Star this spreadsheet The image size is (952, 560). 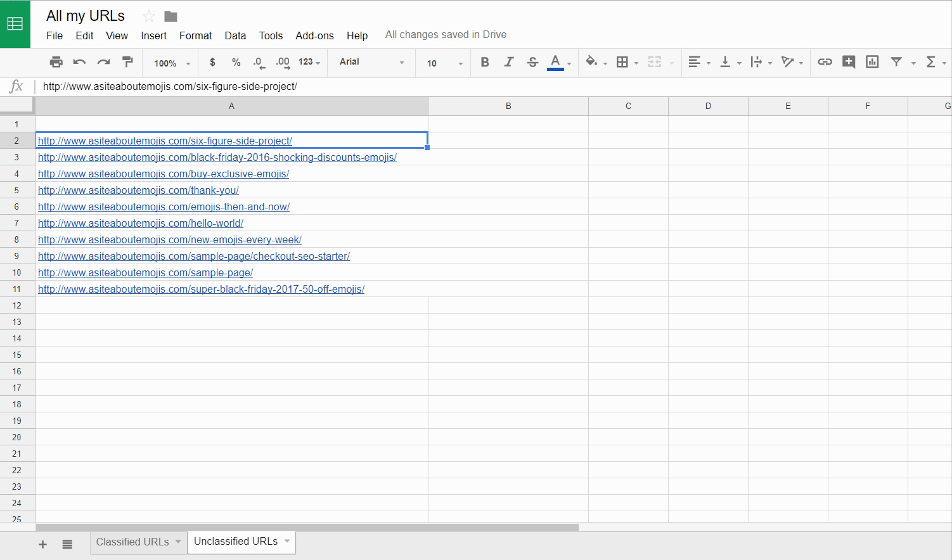click(149, 16)
